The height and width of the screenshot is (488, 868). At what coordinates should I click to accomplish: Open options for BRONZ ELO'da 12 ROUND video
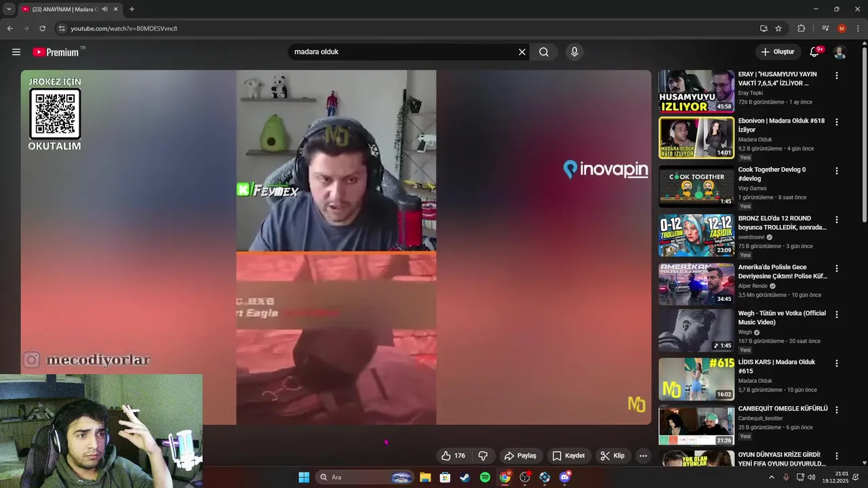coord(836,220)
